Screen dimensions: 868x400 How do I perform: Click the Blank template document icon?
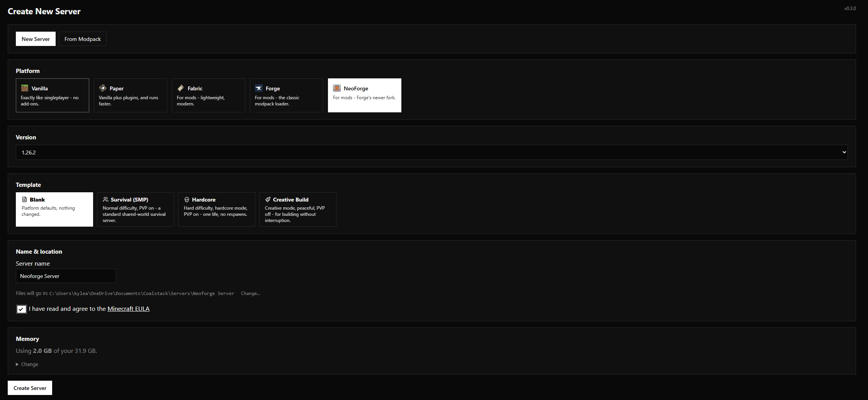(x=24, y=200)
